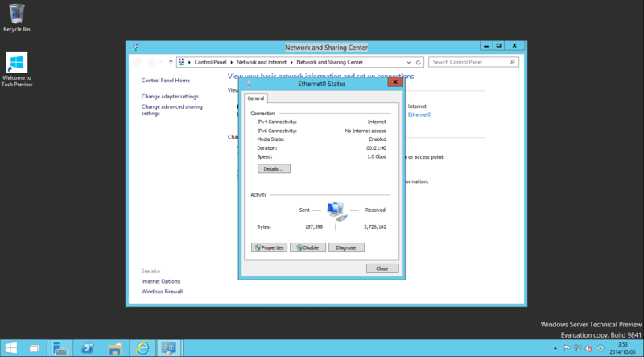Click the Diagnose button
This screenshot has height=357, width=644.
[x=346, y=247]
